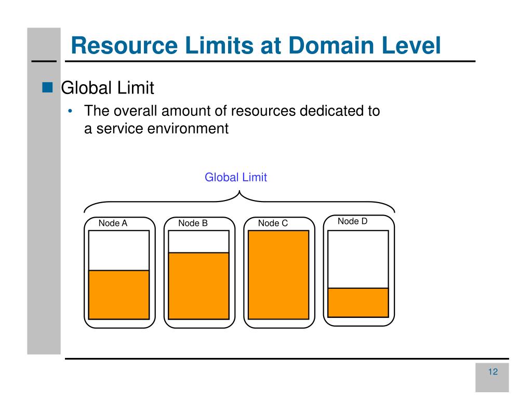This screenshot has height=399, width=532.
Task: Select the small orange bar in Node D
Action: pos(358,303)
